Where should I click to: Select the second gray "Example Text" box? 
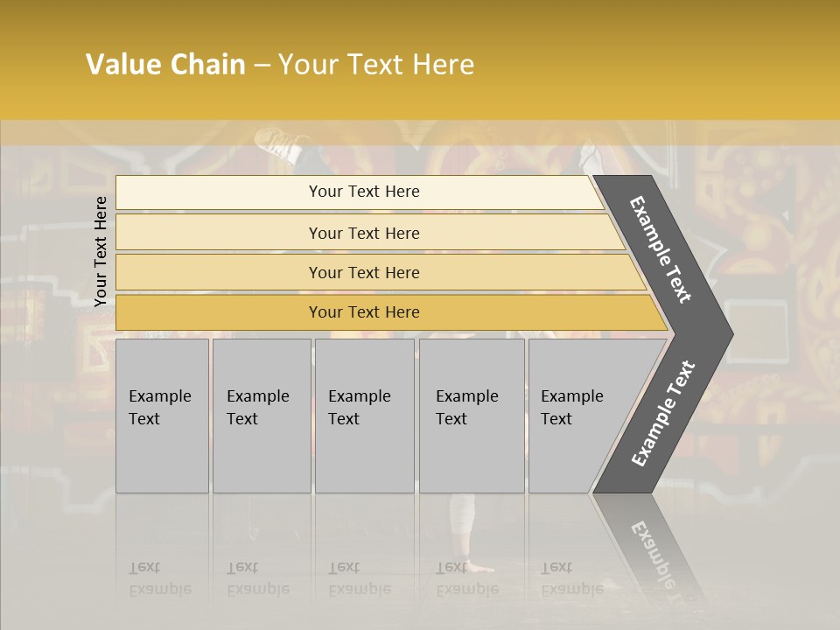261,415
